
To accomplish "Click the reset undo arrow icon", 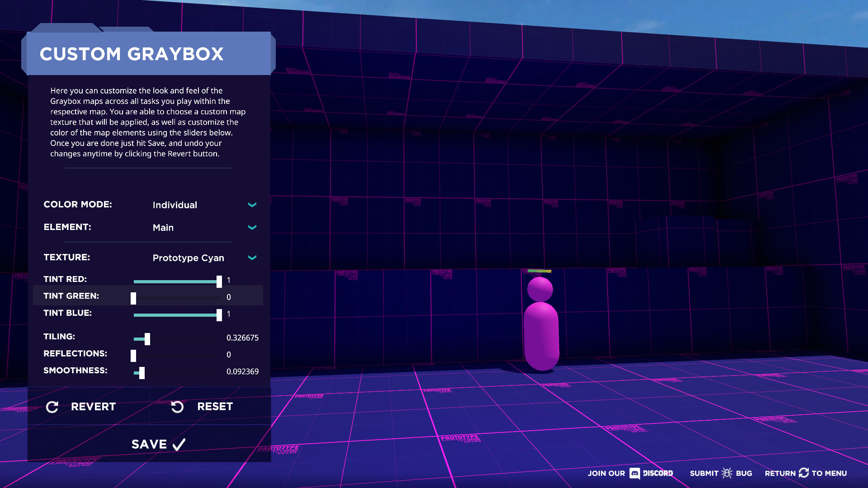I will [177, 407].
